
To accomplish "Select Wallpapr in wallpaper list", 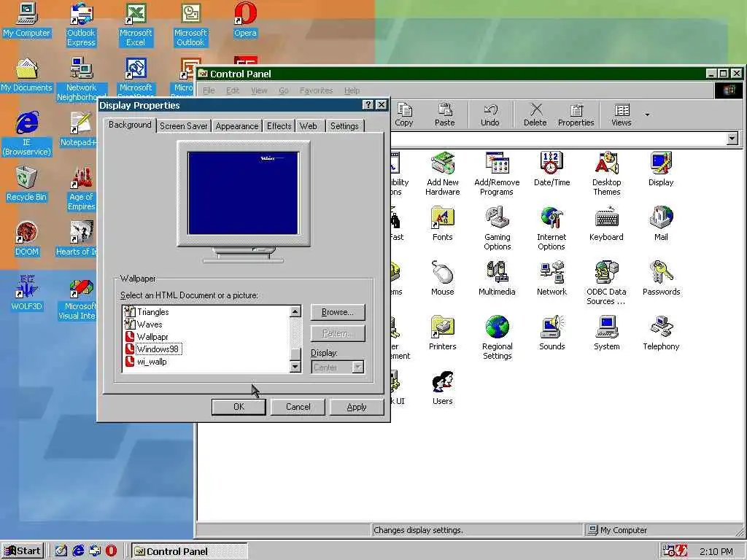I will coord(152,337).
